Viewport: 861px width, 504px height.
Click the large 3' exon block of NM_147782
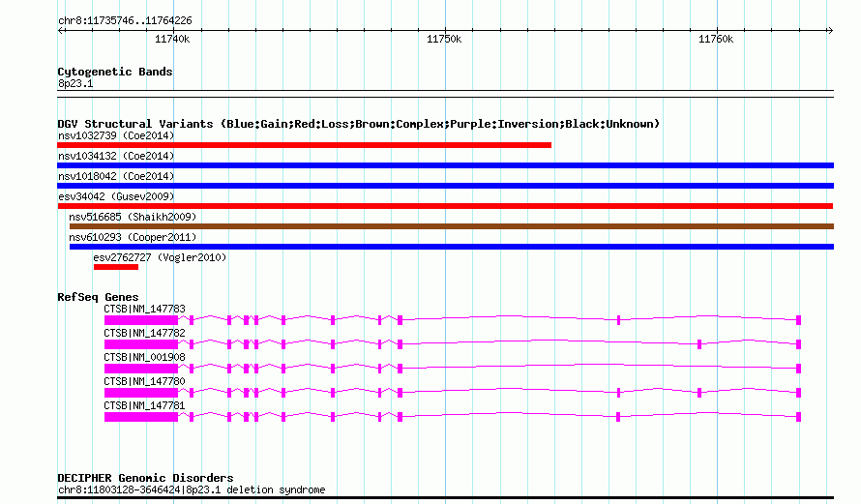pos(141,344)
